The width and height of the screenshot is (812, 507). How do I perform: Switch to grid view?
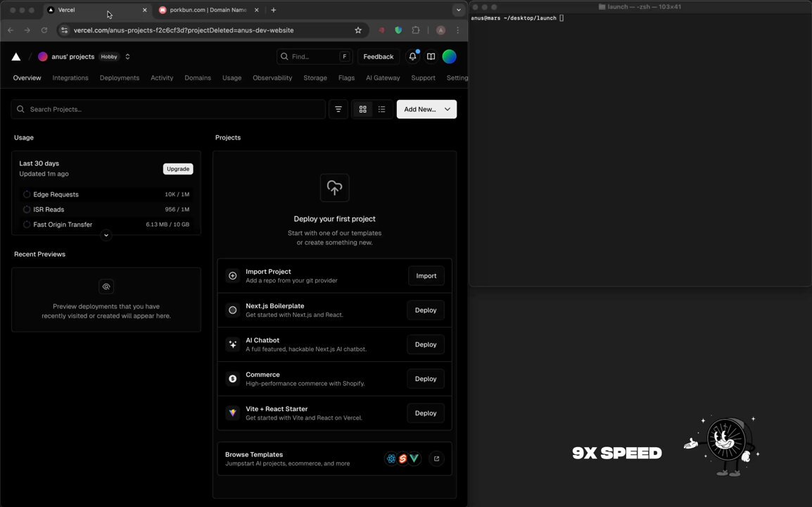point(362,109)
